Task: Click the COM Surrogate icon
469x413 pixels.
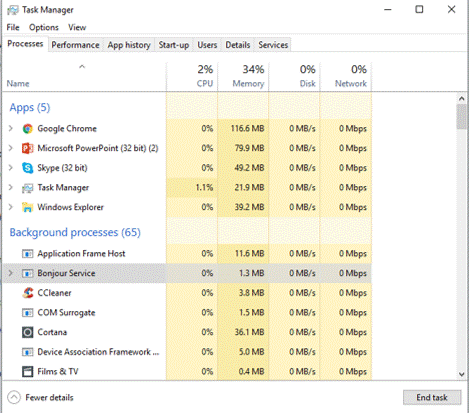Action: coord(28,313)
